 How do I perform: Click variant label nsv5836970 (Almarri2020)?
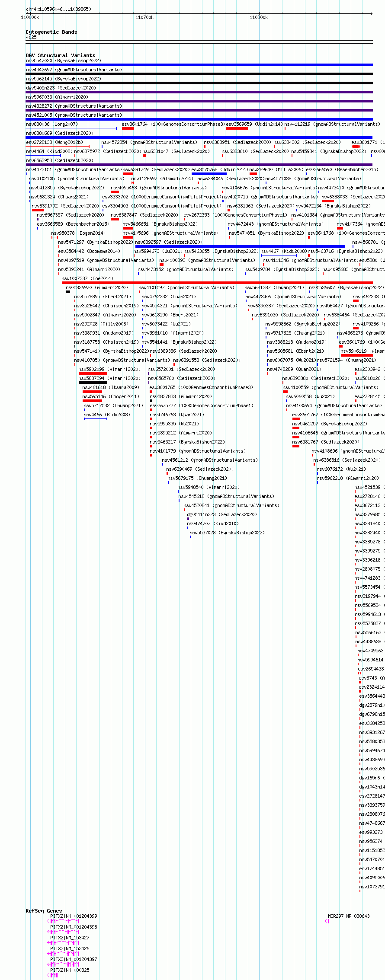[97, 288]
